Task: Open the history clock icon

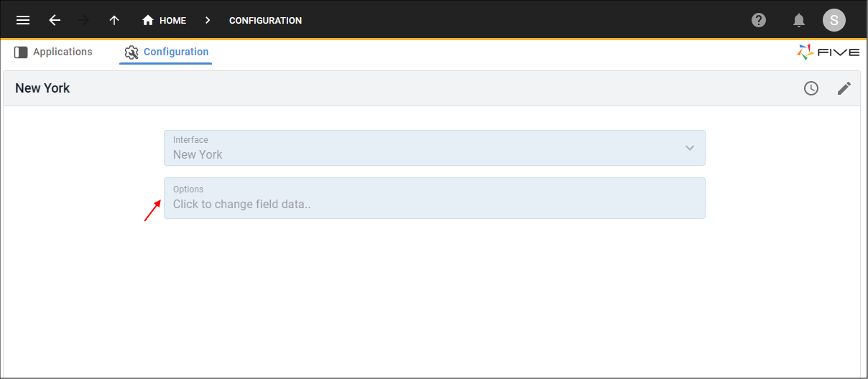Action: [x=811, y=88]
